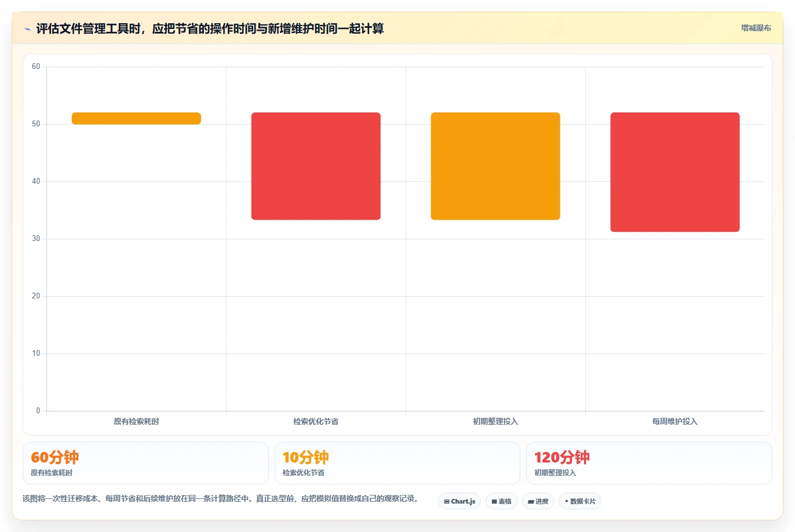This screenshot has width=795, height=532.
Task: Select the red 检索优化节省 bar
Action: point(316,166)
